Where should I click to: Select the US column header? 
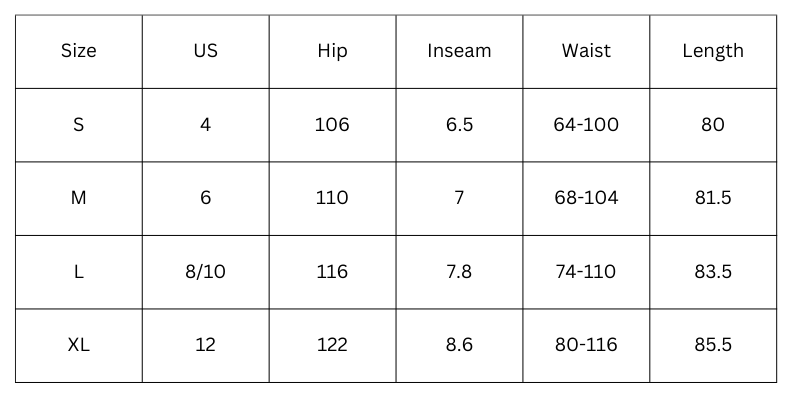(205, 51)
